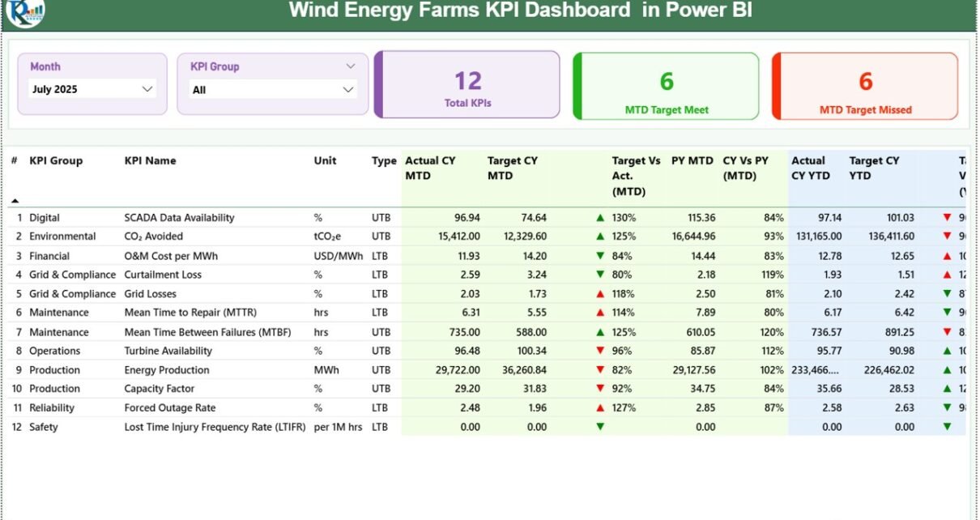The width and height of the screenshot is (980, 520).
Task: Click green up arrow in SCADA Data Availability row
Action: [x=600, y=218]
